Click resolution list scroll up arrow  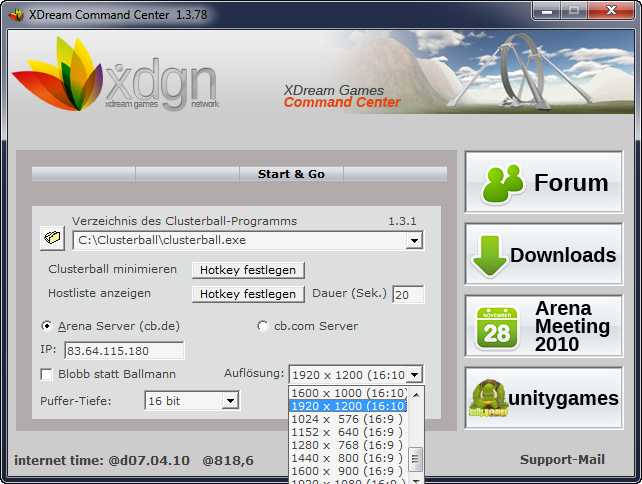tap(416, 395)
